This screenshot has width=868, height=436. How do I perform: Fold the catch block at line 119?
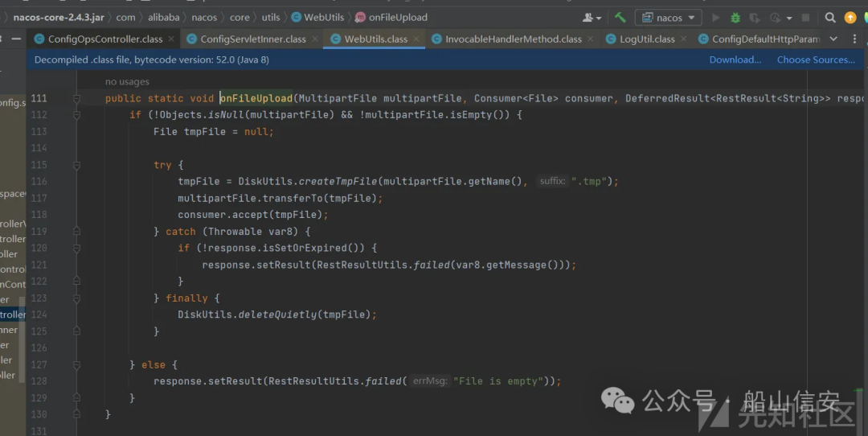77,232
